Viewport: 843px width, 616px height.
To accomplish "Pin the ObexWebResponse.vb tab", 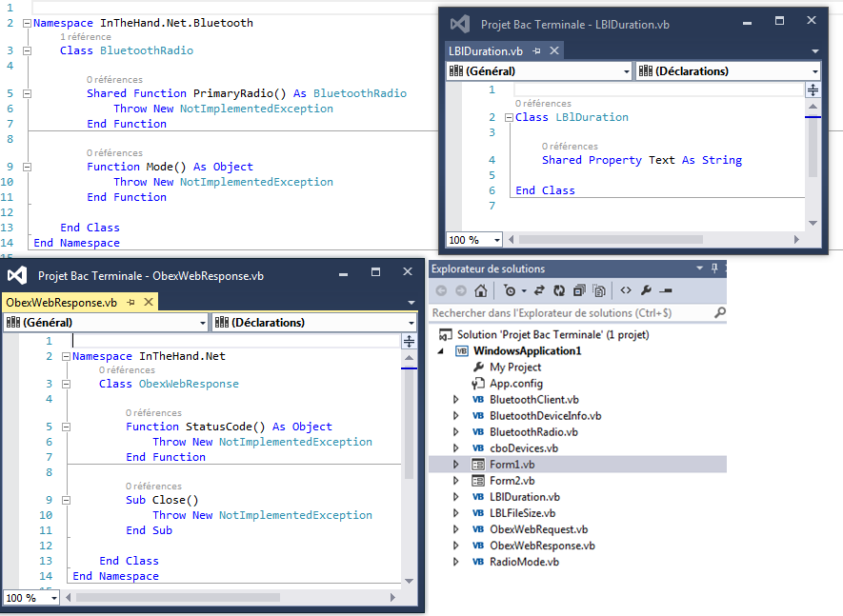I will tap(130, 303).
